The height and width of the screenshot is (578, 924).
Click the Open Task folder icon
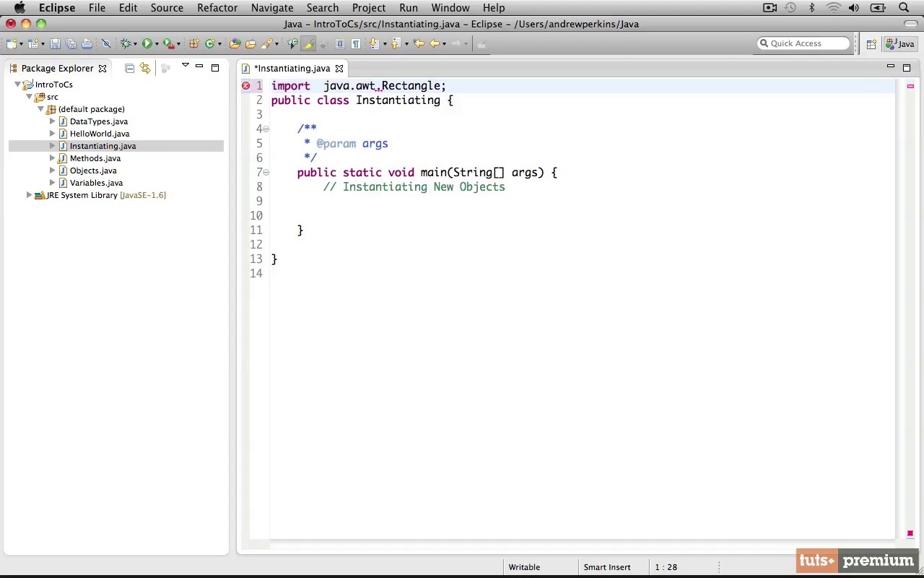point(250,44)
